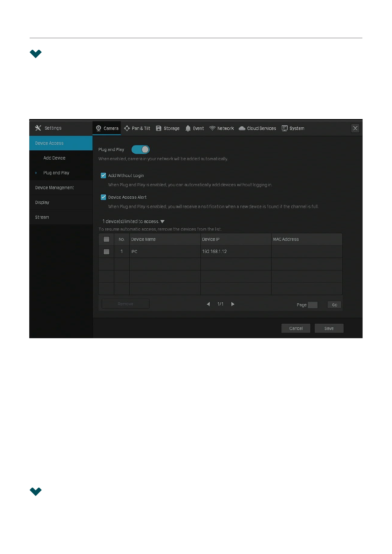The height and width of the screenshot is (554, 392).
Task: Expand the bottom page section chevron
Action: [36, 491]
